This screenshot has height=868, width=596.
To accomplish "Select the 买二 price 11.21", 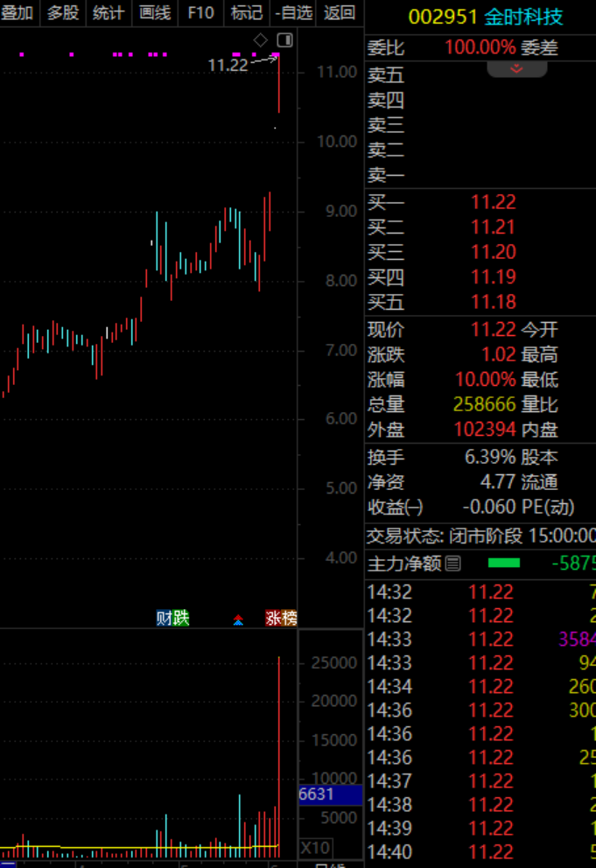I will tap(493, 227).
